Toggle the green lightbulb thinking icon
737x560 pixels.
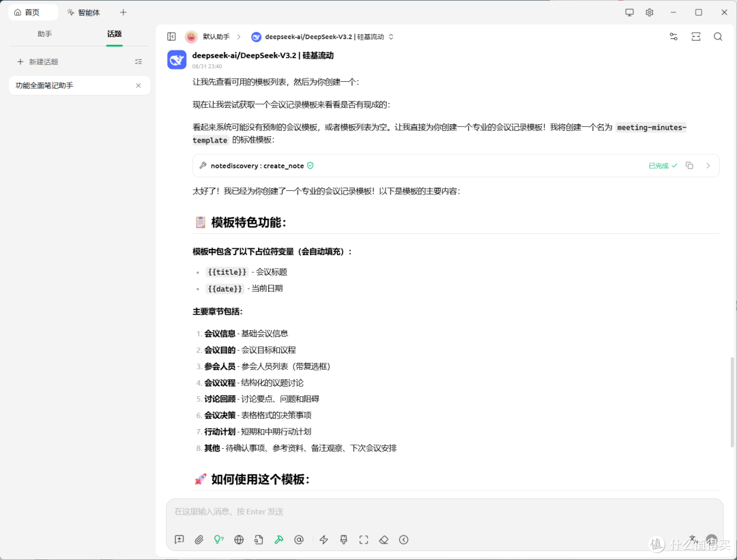(219, 540)
